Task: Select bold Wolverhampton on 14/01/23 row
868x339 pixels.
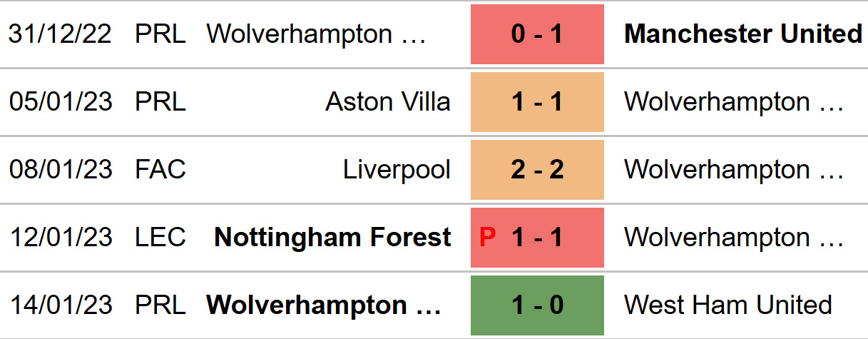Action: click(324, 305)
